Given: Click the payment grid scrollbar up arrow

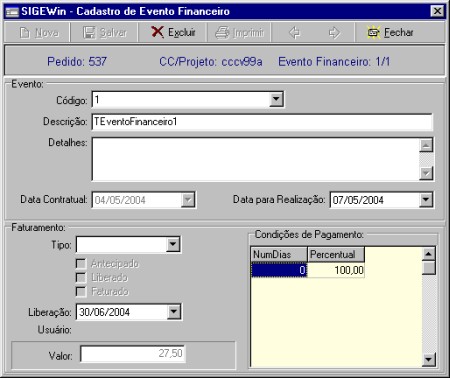Looking at the screenshot, I should [x=429, y=254].
